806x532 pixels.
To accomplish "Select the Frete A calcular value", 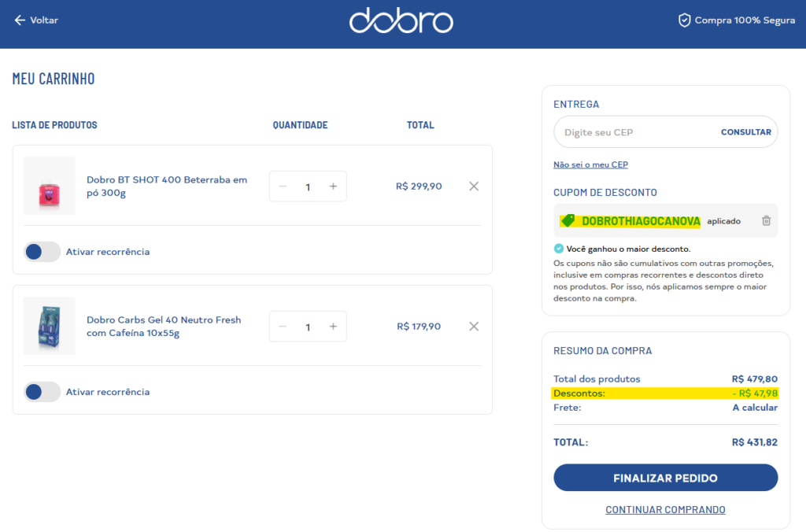I will click(755, 408).
